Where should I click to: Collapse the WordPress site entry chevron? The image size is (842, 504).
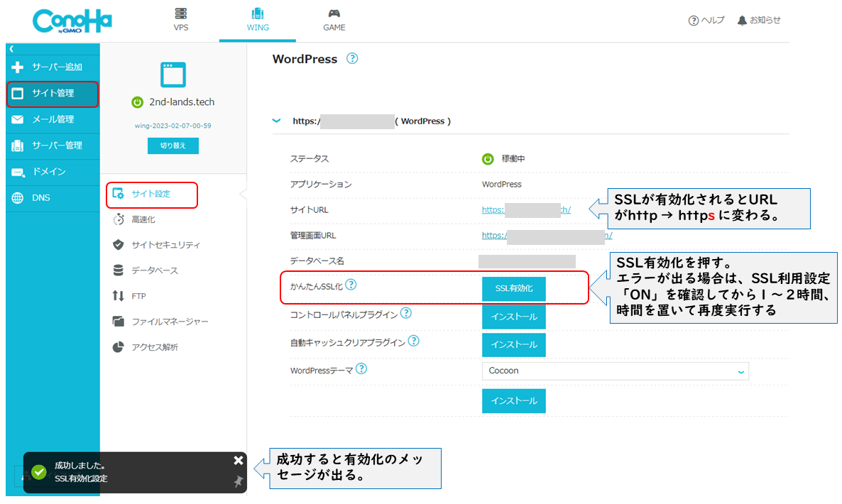click(x=277, y=121)
